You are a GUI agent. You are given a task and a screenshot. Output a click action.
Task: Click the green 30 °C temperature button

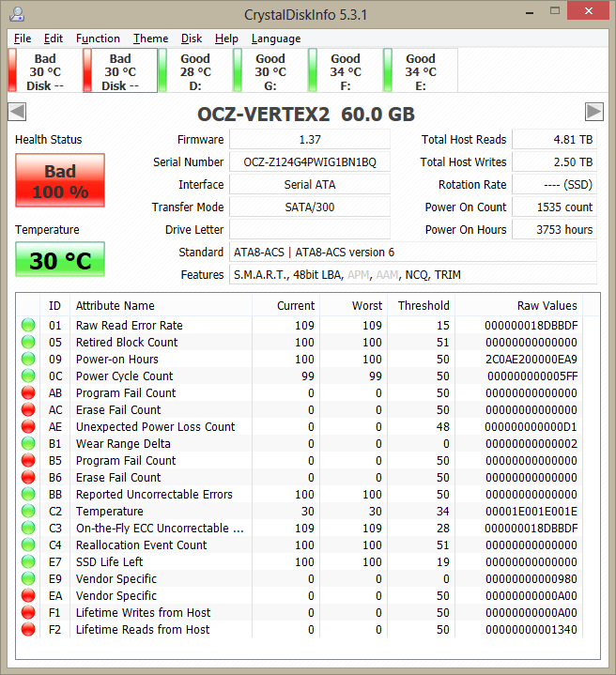click(x=60, y=259)
